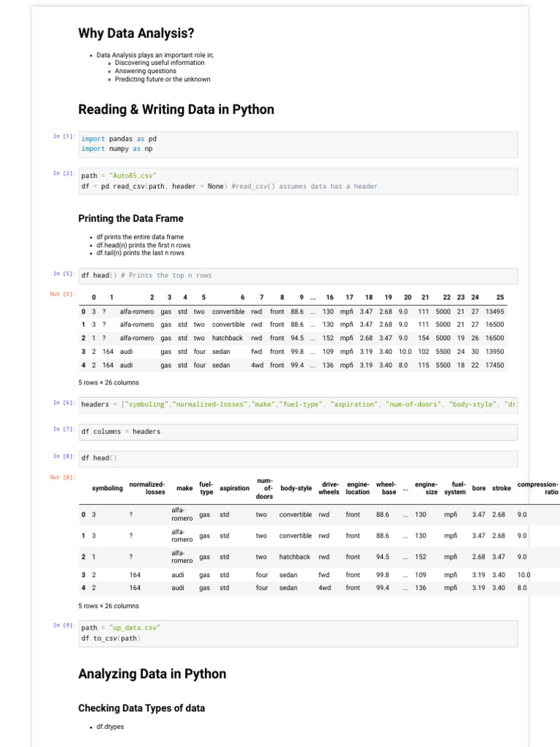Screen dimensions: 560x747
Task: Click the pandas import code cell
Action: pyautogui.click(x=299, y=144)
